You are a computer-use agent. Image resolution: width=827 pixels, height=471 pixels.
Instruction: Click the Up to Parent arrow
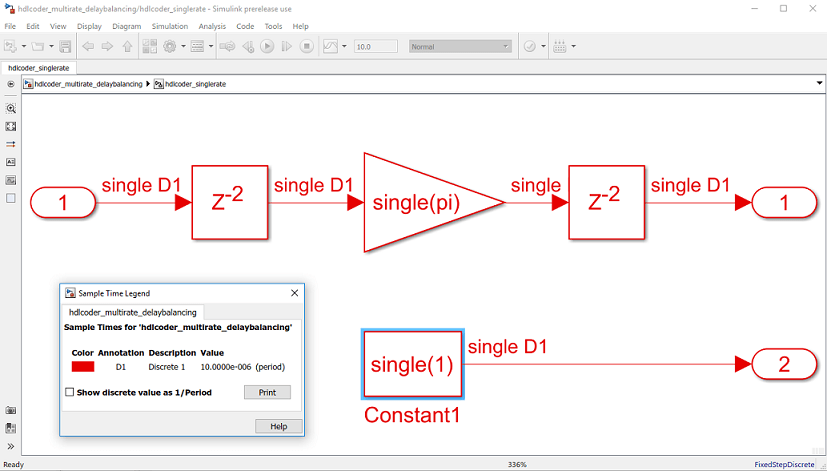[x=127, y=47]
